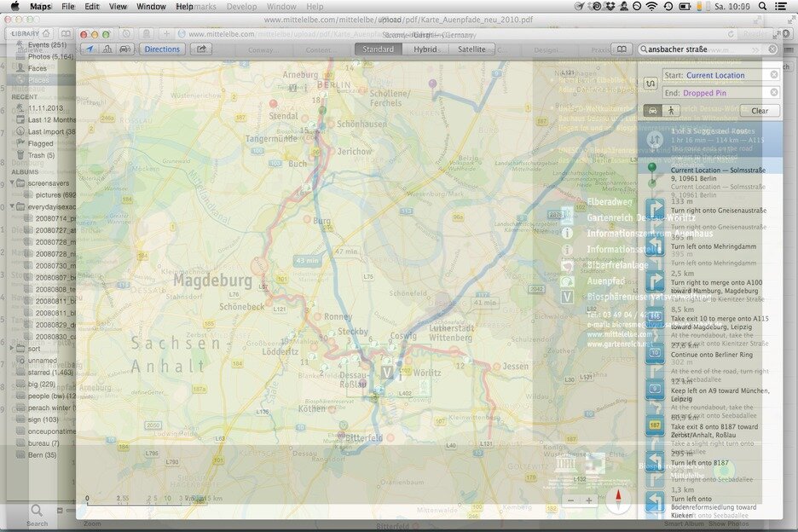Click iPhoto Search magnifier icon
The width and height of the screenshot is (798, 532).
point(37,511)
